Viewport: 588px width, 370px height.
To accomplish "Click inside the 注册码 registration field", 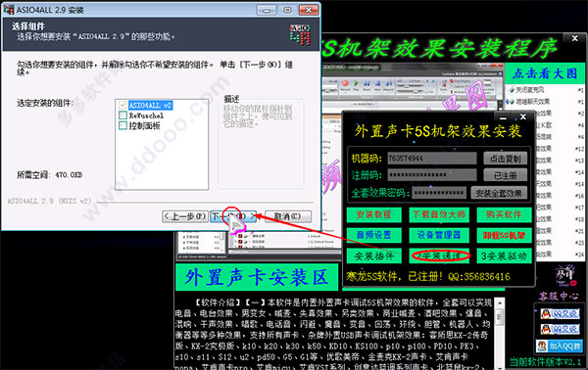I will tap(432, 175).
